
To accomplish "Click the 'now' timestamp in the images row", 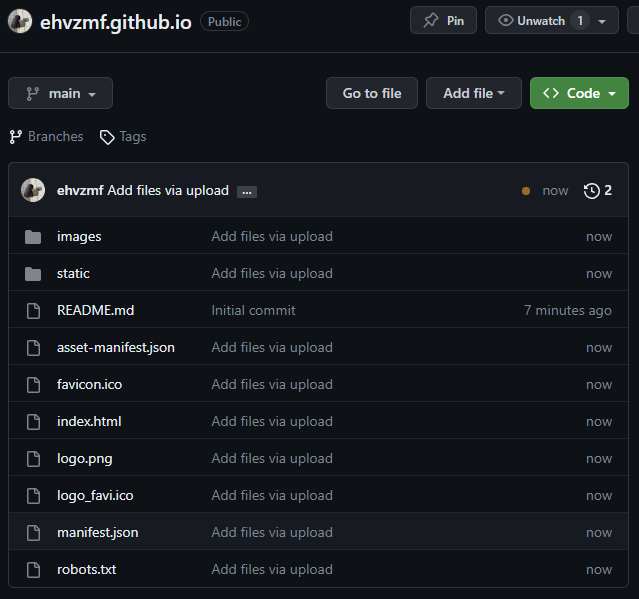I will (599, 237).
